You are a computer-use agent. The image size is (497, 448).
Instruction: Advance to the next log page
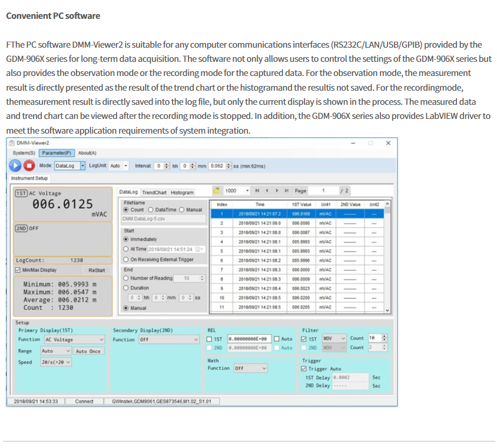pos(277,191)
